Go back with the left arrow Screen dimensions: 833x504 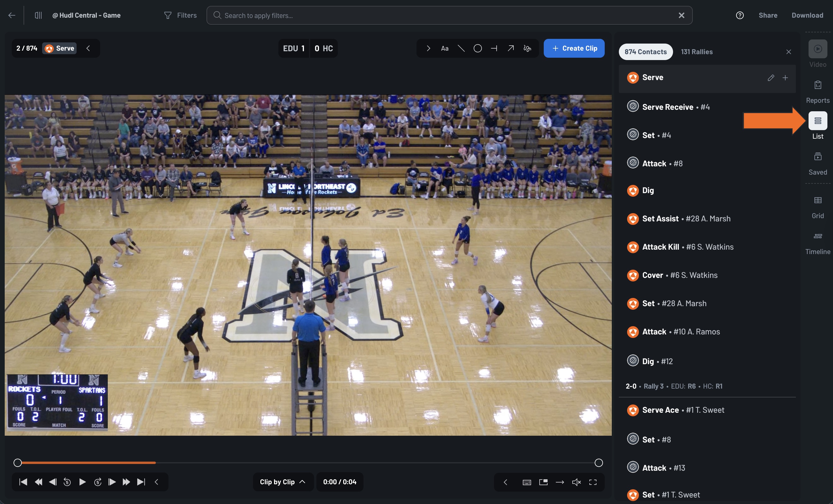[x=12, y=15]
